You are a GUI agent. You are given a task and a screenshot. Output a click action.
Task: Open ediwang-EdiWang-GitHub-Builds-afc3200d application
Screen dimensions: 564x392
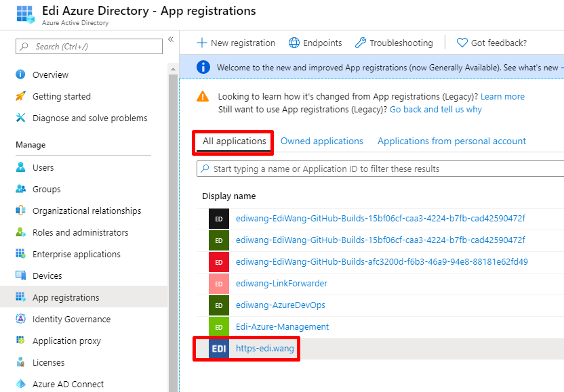pyautogui.click(x=382, y=261)
